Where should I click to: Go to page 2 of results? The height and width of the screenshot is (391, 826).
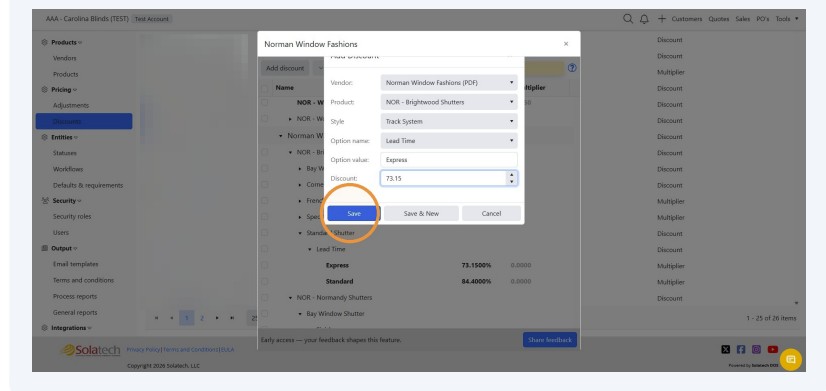202,318
